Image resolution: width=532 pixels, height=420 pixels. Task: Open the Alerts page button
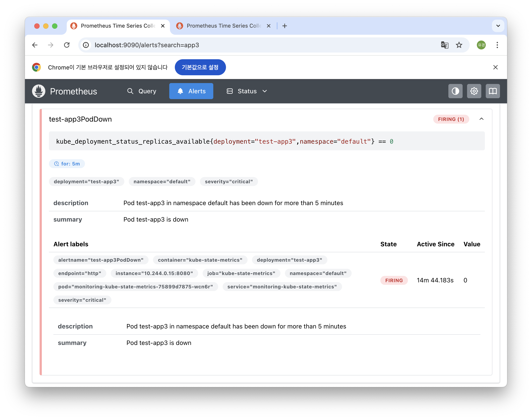coord(191,91)
